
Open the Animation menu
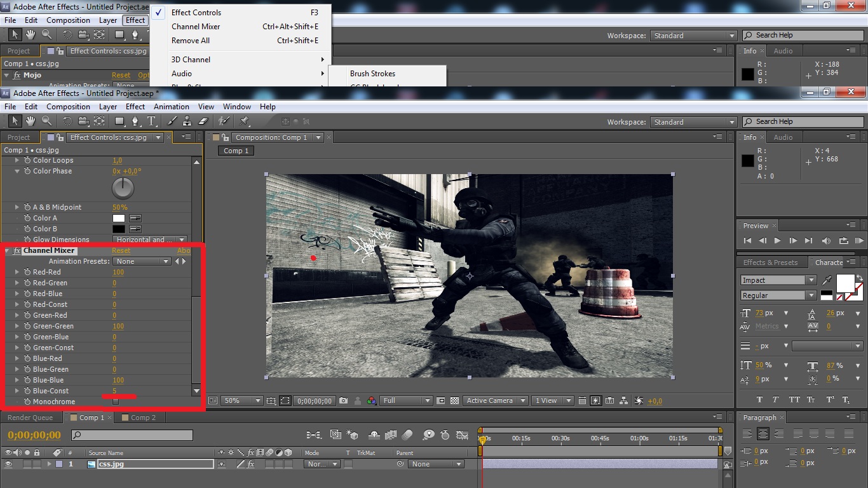tap(172, 107)
